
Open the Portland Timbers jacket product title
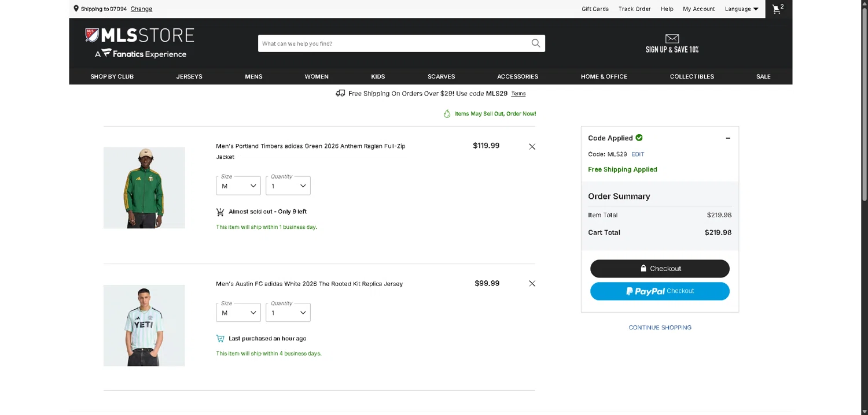(x=311, y=151)
